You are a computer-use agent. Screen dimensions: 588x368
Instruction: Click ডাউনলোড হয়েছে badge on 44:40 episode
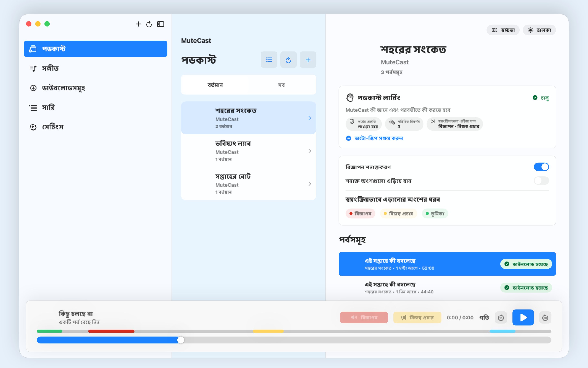(x=526, y=288)
